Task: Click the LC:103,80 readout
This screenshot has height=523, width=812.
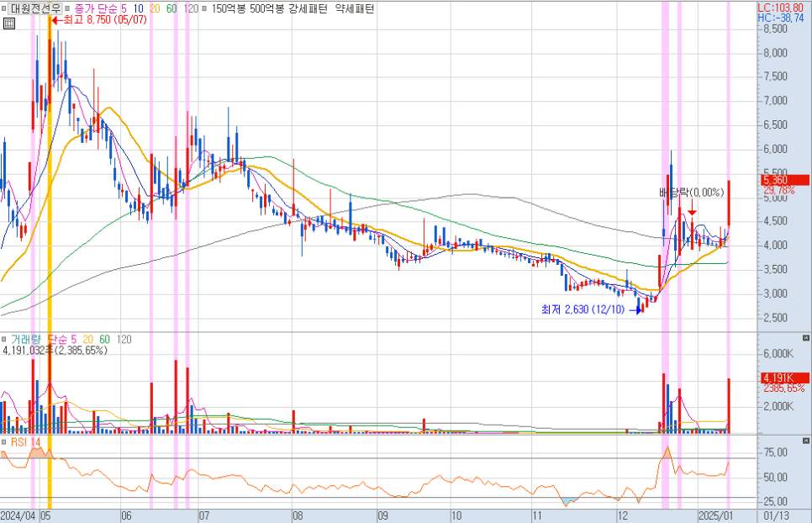Action: [780, 8]
